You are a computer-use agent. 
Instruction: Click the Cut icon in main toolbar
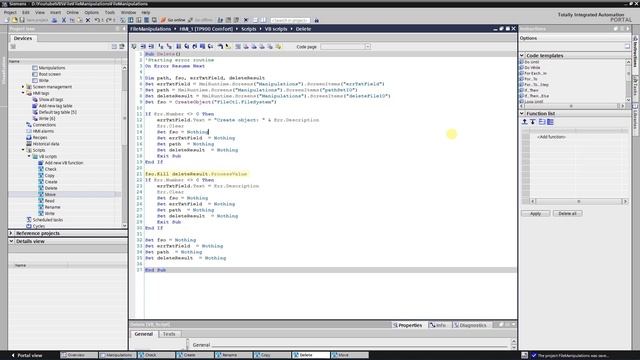(64, 20)
